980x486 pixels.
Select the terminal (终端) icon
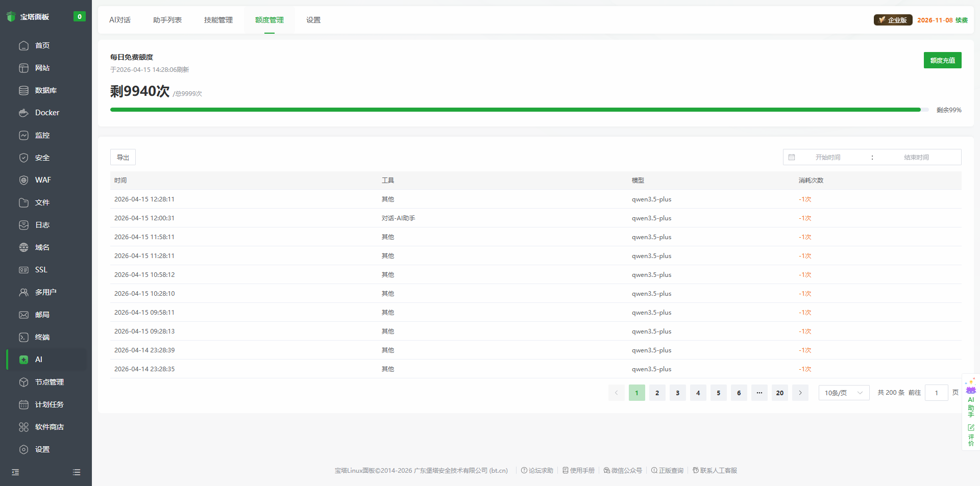pos(23,337)
